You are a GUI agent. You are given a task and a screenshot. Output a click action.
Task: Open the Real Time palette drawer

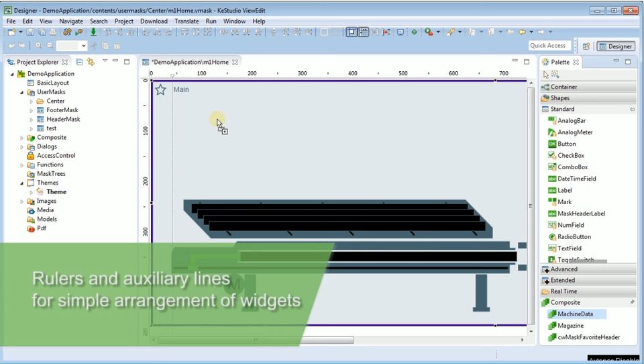(x=588, y=291)
